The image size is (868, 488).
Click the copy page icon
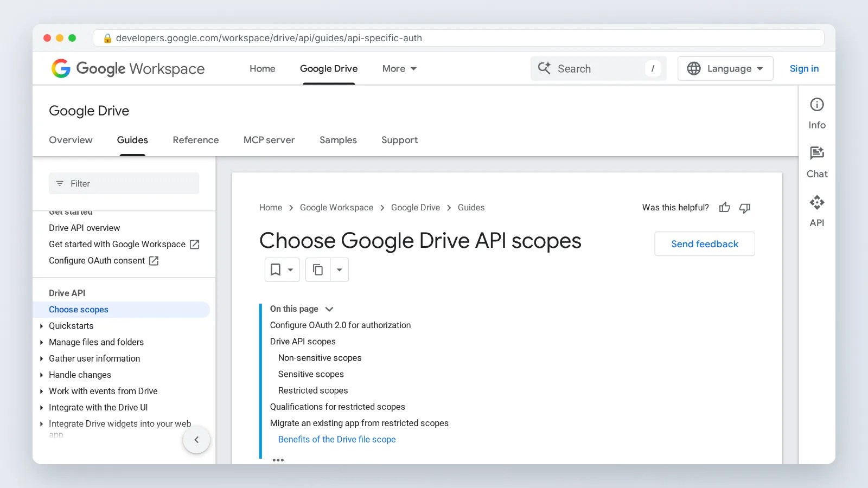pos(318,269)
